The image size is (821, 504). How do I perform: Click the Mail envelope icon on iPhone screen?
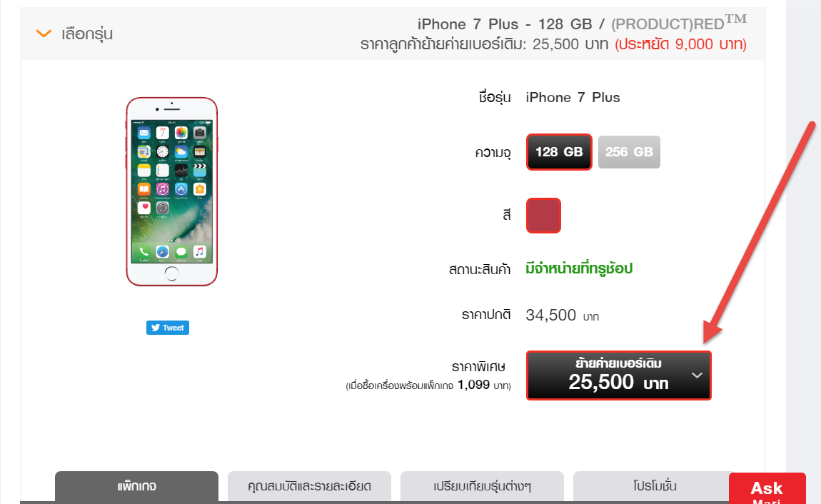(x=144, y=133)
